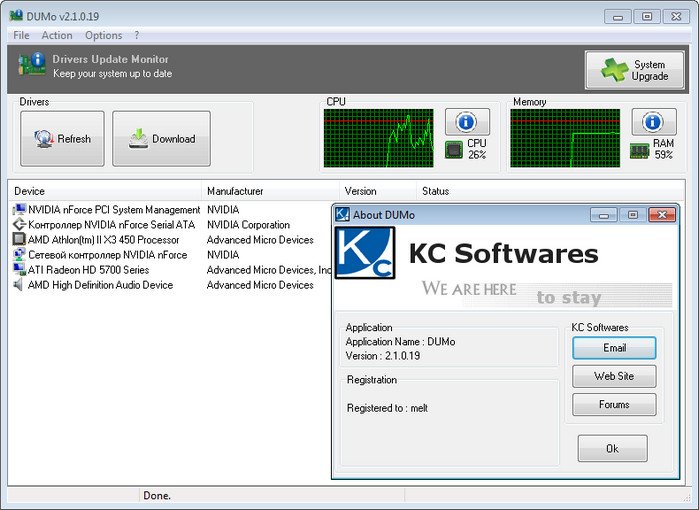699x510 pixels.
Task: Click the 'Done.' status bar text
Action: click(157, 495)
